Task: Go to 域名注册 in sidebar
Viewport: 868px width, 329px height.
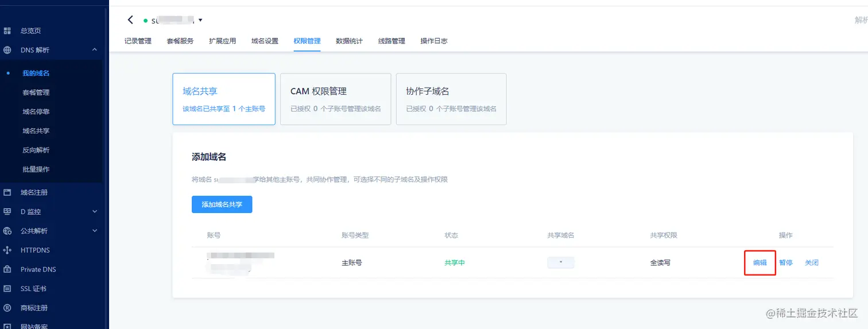Action: (34, 192)
